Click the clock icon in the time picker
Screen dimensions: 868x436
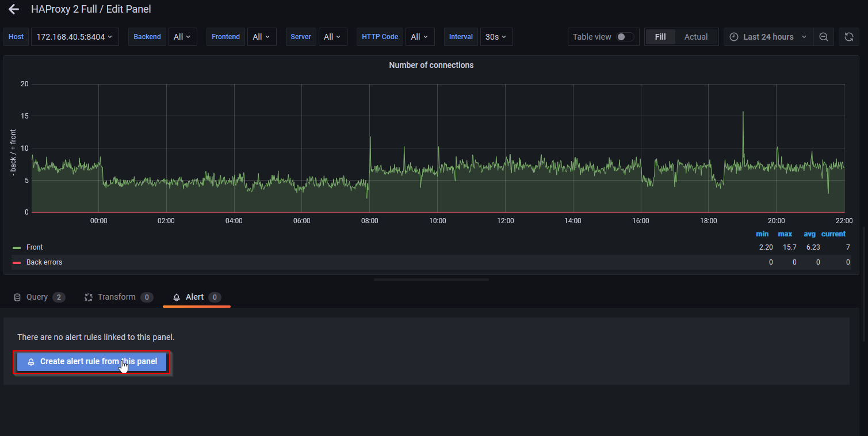[x=733, y=37]
